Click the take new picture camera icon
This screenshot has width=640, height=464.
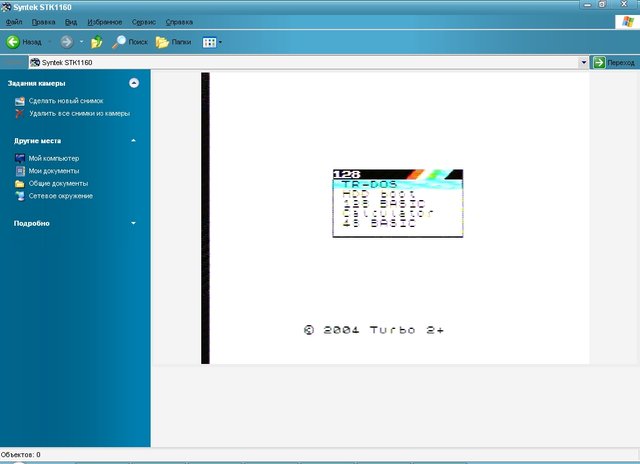coord(20,101)
